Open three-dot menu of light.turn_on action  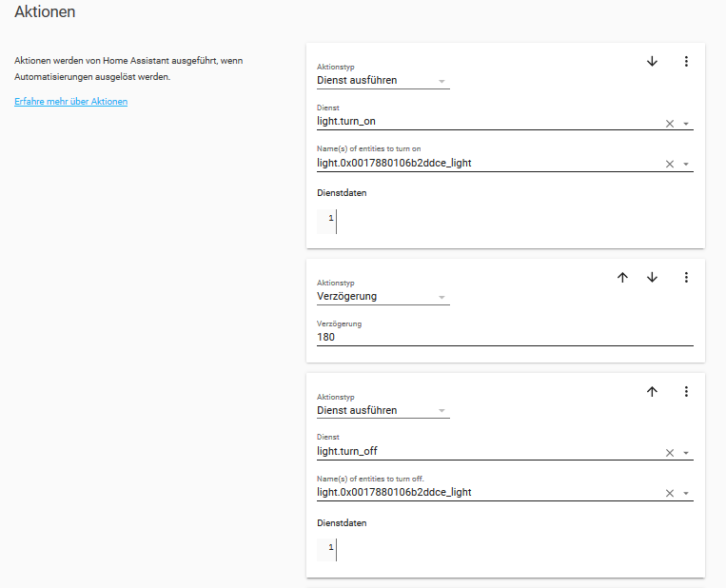(685, 62)
